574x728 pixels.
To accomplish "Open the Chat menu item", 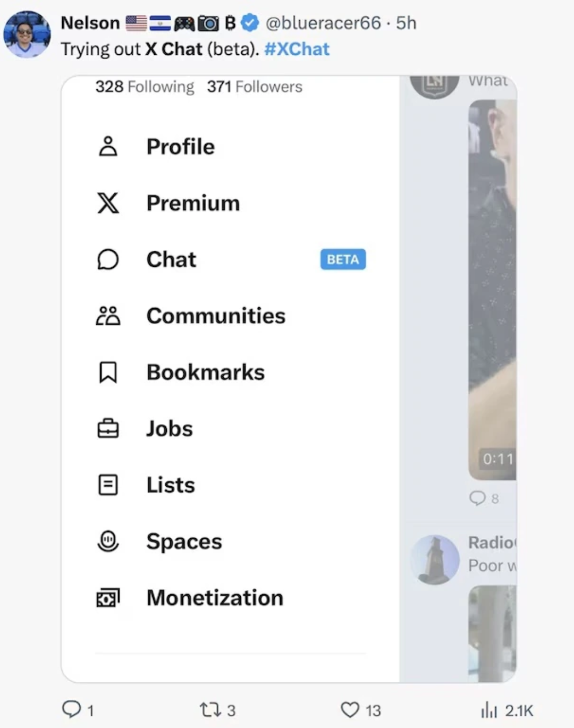I will [171, 259].
